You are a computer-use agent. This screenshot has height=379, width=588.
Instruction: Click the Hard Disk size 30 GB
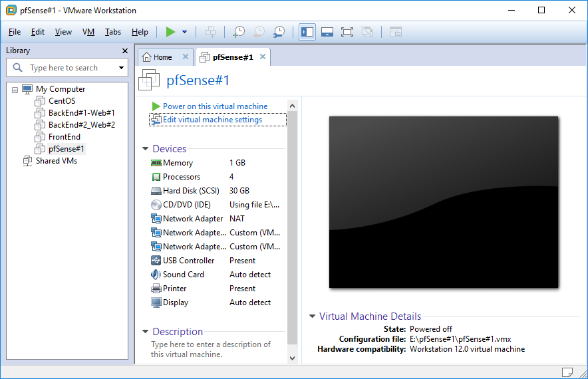point(239,191)
